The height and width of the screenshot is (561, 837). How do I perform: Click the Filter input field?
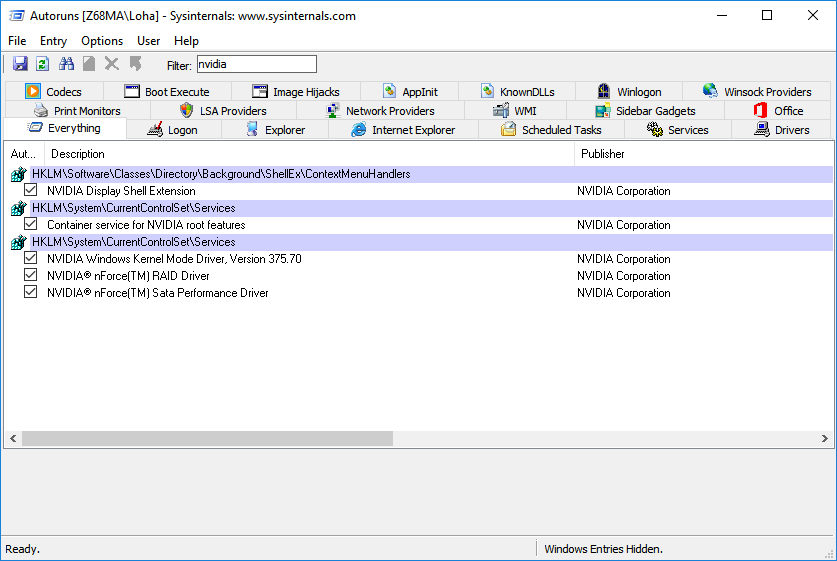point(257,65)
